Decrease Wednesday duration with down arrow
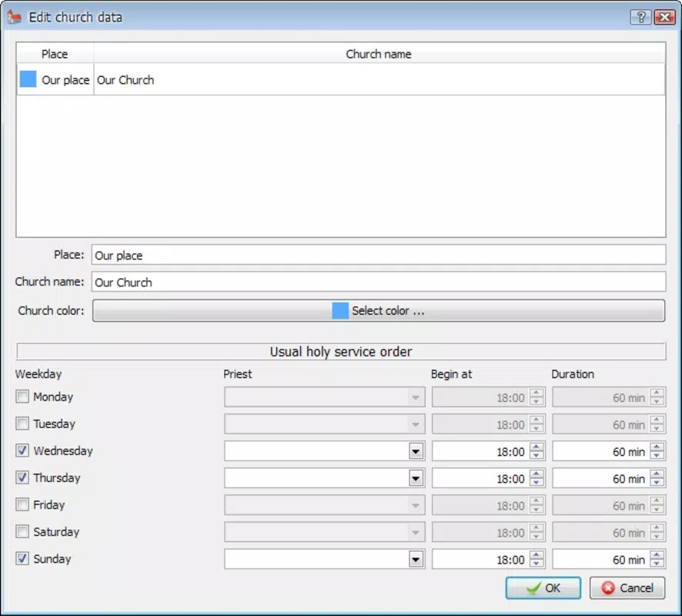Viewport: 682px width, 616px height. (x=657, y=456)
